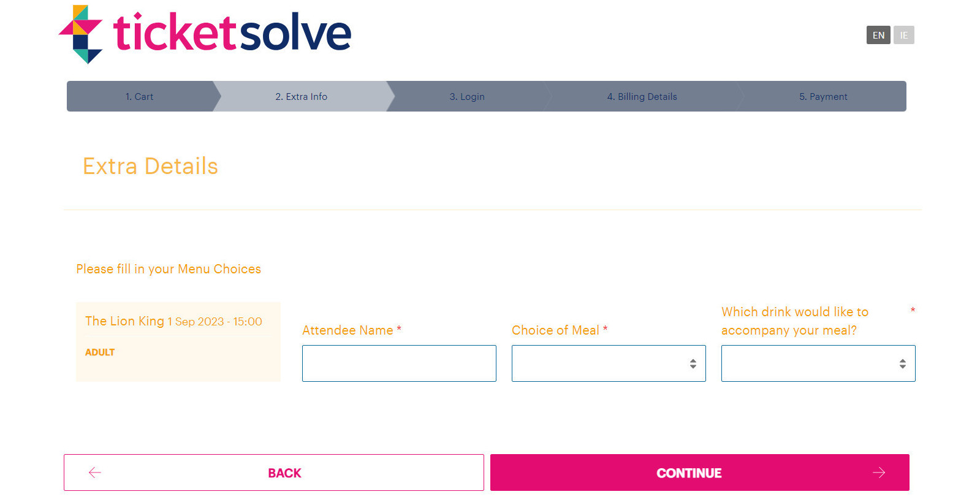Open the 4. Billing Details step
Screen dimensions: 980x497
(x=642, y=96)
